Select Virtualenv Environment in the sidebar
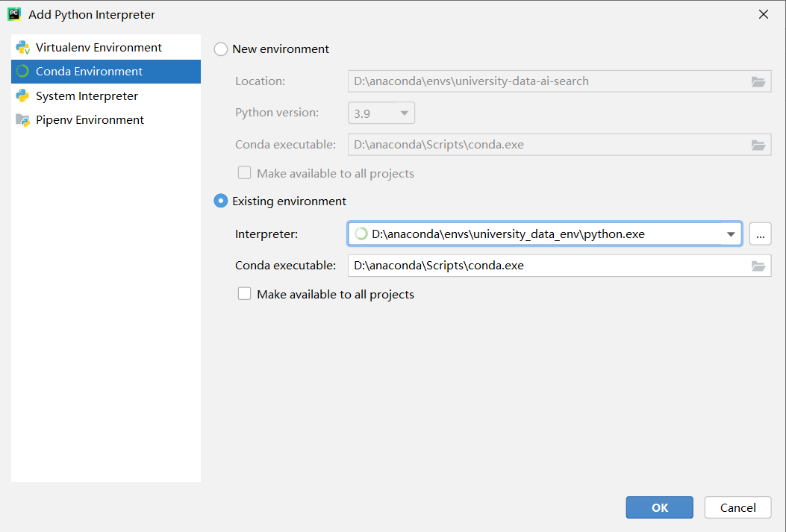Image resolution: width=786 pixels, height=532 pixels. (x=106, y=48)
